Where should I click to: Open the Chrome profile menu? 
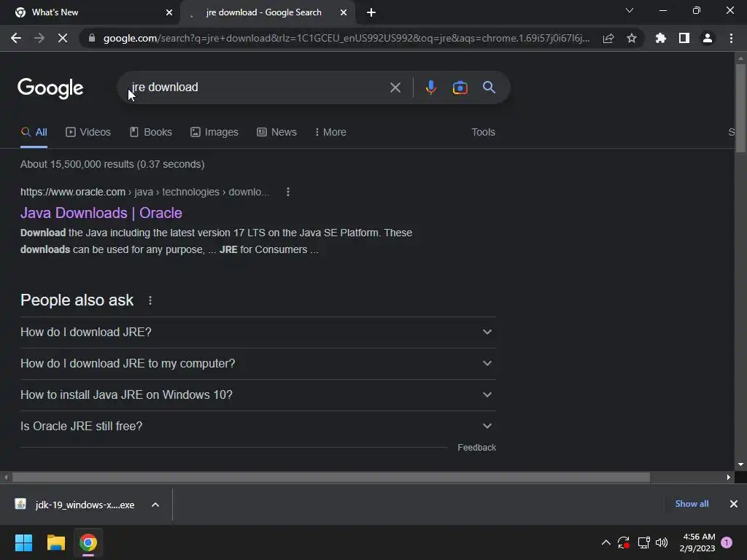click(x=708, y=38)
